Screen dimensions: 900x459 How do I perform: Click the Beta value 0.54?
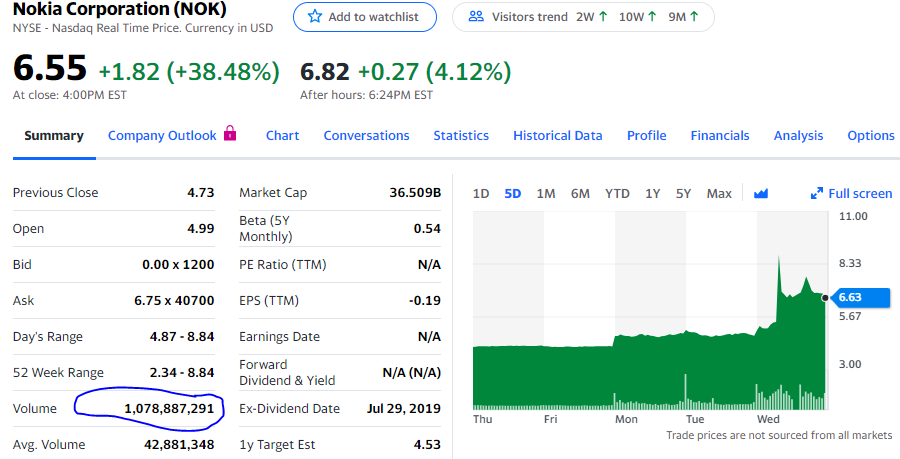point(427,228)
